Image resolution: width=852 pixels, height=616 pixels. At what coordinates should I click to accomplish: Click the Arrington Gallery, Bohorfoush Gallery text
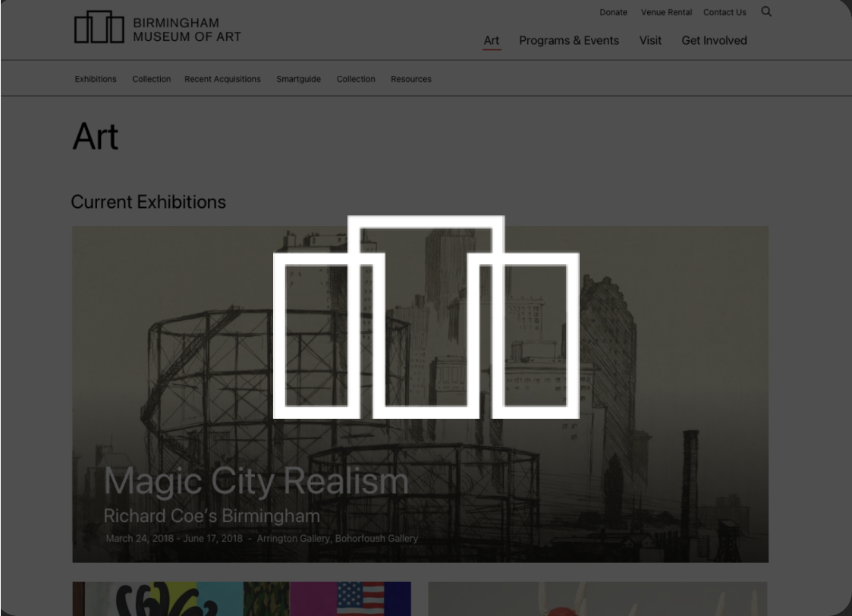pyautogui.click(x=337, y=539)
